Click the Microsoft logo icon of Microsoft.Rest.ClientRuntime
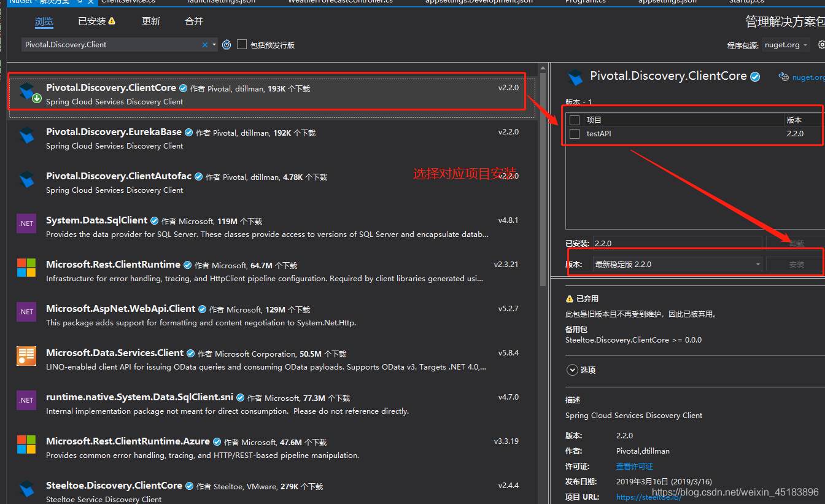This screenshot has height=504, width=825. coord(26,268)
